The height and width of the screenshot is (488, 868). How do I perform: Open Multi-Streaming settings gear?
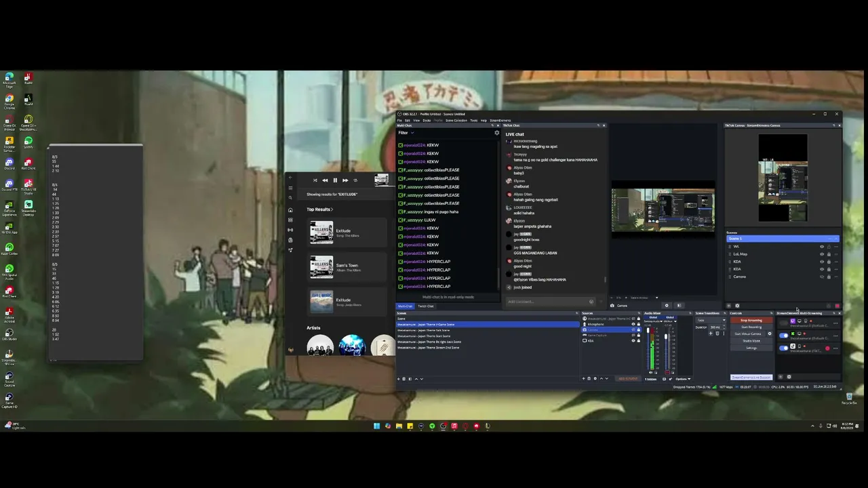(x=789, y=377)
